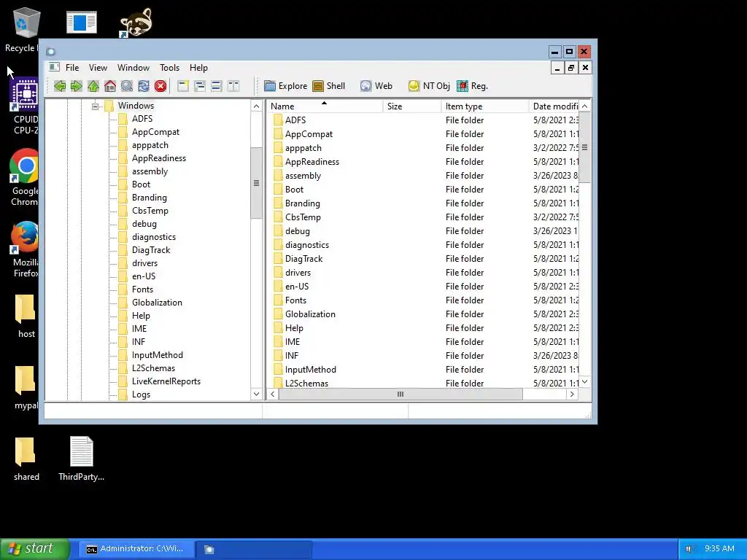Sort by the Date modified column header
747x560 pixels.
(554, 106)
